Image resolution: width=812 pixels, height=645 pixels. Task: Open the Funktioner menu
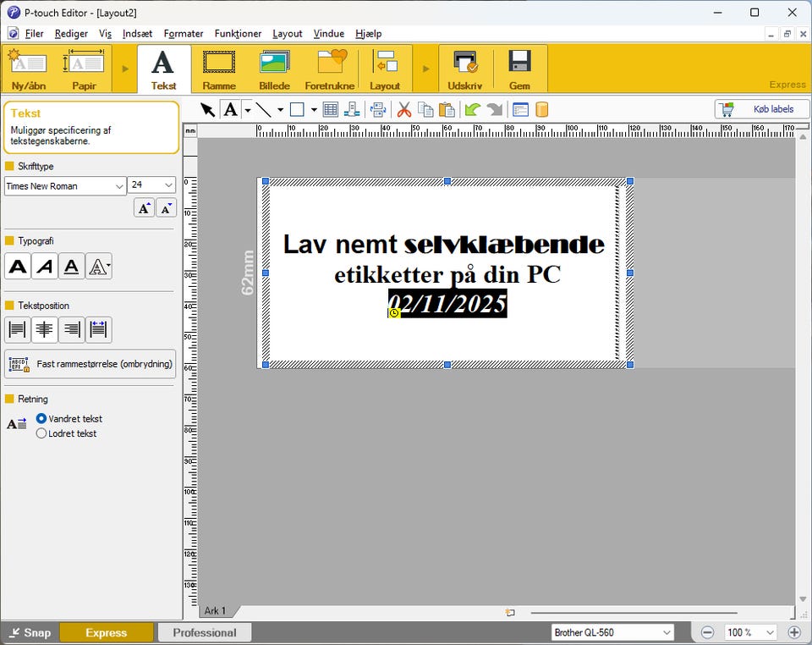click(238, 34)
